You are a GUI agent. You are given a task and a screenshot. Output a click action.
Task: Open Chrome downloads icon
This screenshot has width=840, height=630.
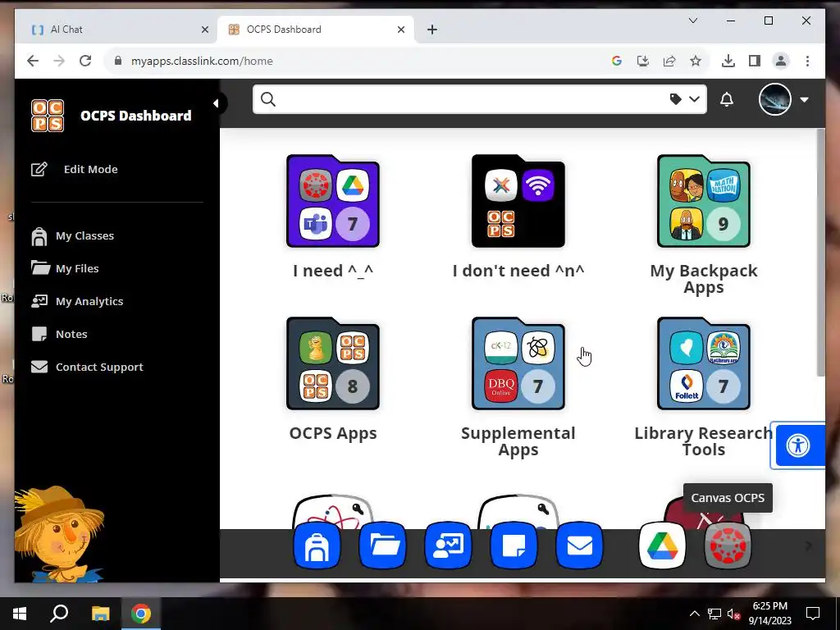click(x=728, y=61)
